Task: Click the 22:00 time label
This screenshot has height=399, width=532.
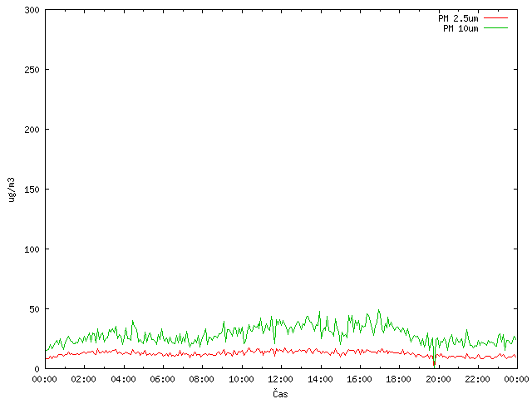Action: 477,379
